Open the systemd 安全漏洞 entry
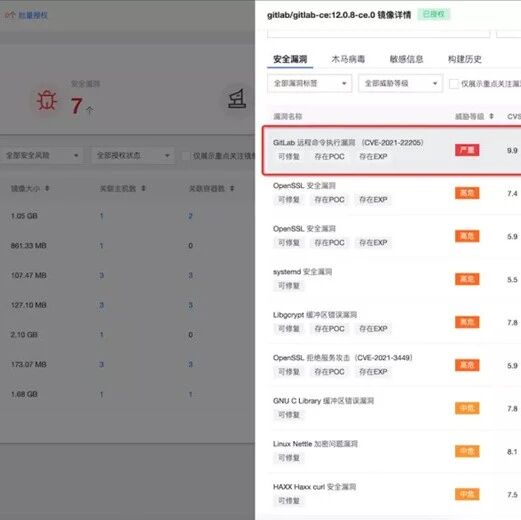The image size is (521, 520). coord(302,272)
